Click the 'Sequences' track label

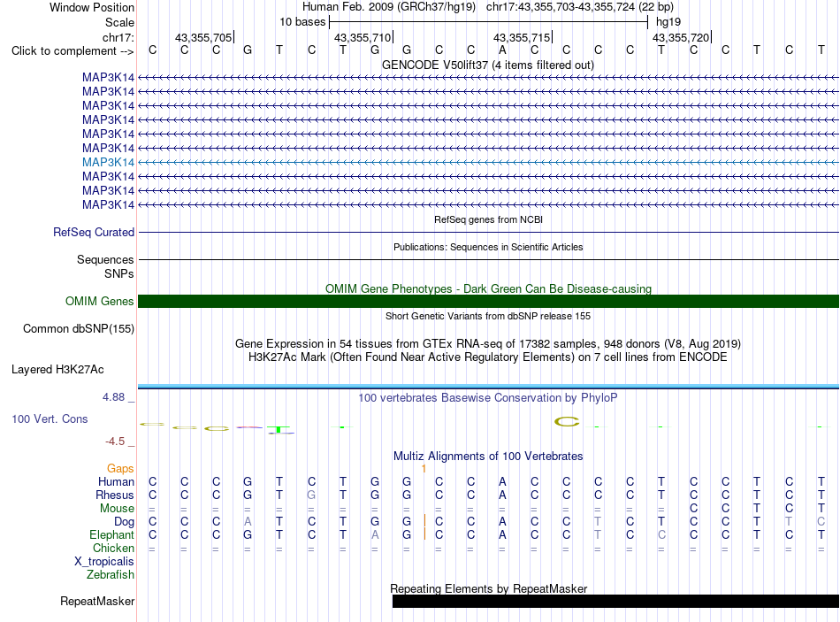pos(105,259)
